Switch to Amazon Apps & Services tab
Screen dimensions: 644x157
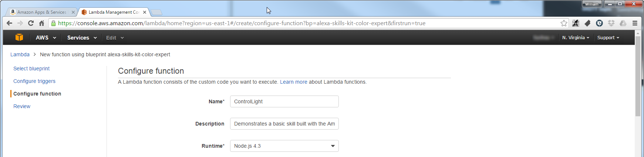[x=42, y=12]
